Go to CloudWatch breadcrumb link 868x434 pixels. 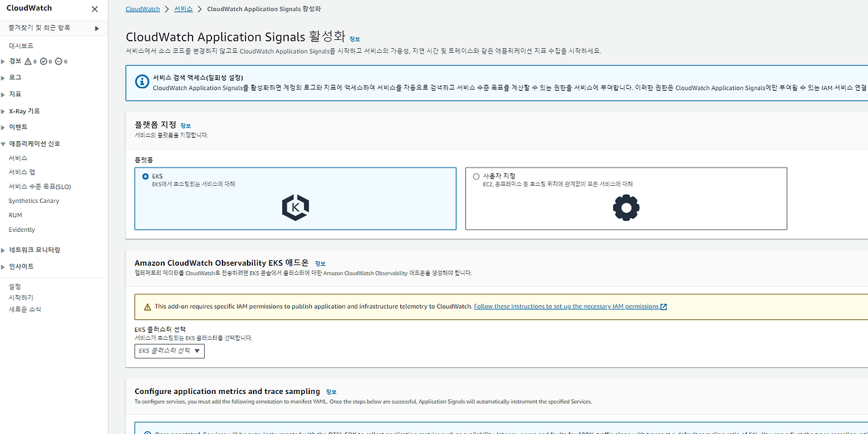tap(142, 9)
